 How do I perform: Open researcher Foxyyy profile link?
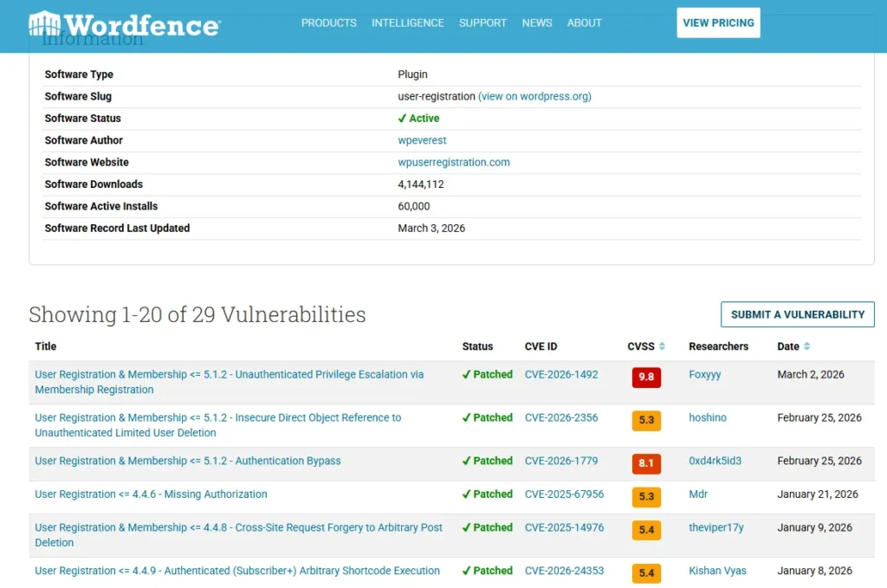(704, 375)
